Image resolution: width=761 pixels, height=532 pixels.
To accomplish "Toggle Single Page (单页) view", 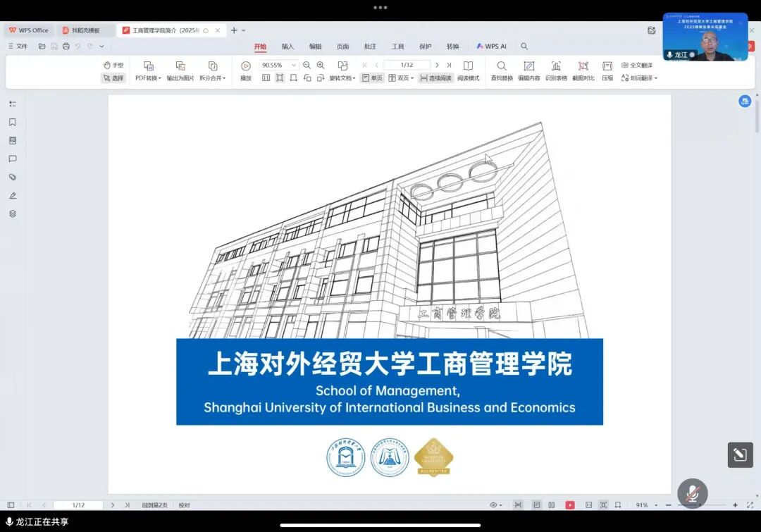I will point(372,78).
